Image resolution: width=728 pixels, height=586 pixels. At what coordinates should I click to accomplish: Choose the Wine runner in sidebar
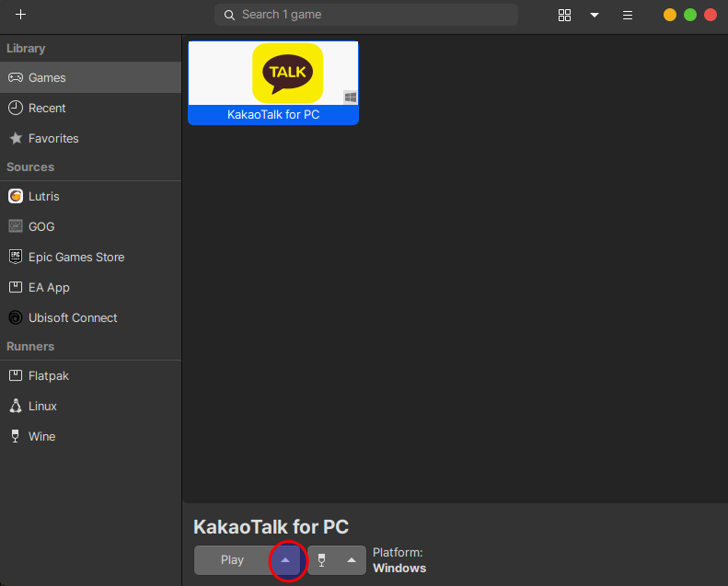41,436
